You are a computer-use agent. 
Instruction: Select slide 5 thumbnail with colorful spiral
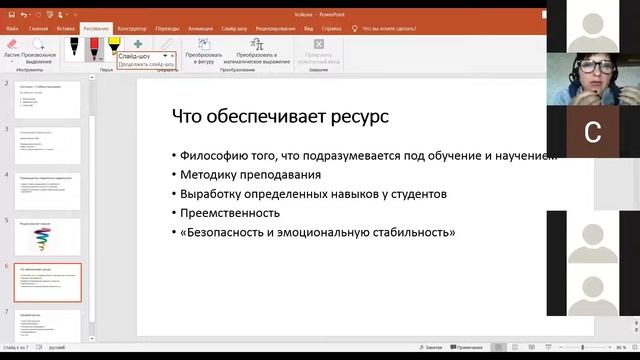click(x=47, y=237)
